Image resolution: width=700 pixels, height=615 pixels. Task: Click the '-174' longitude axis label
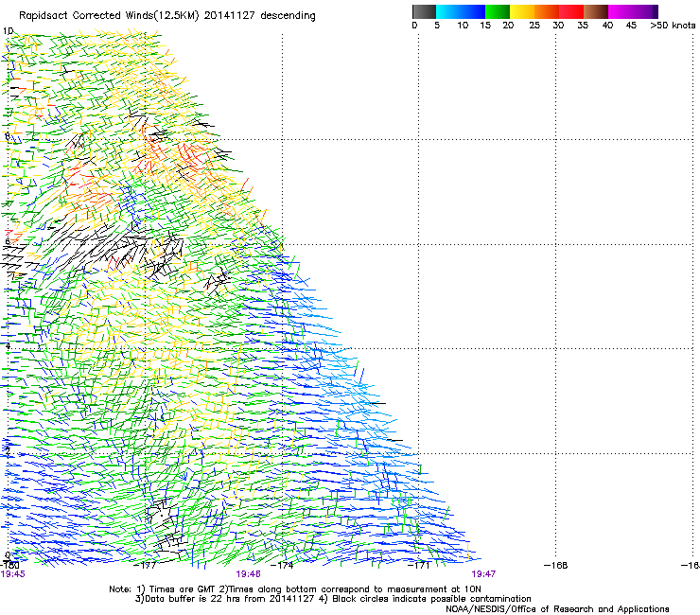[x=283, y=566]
